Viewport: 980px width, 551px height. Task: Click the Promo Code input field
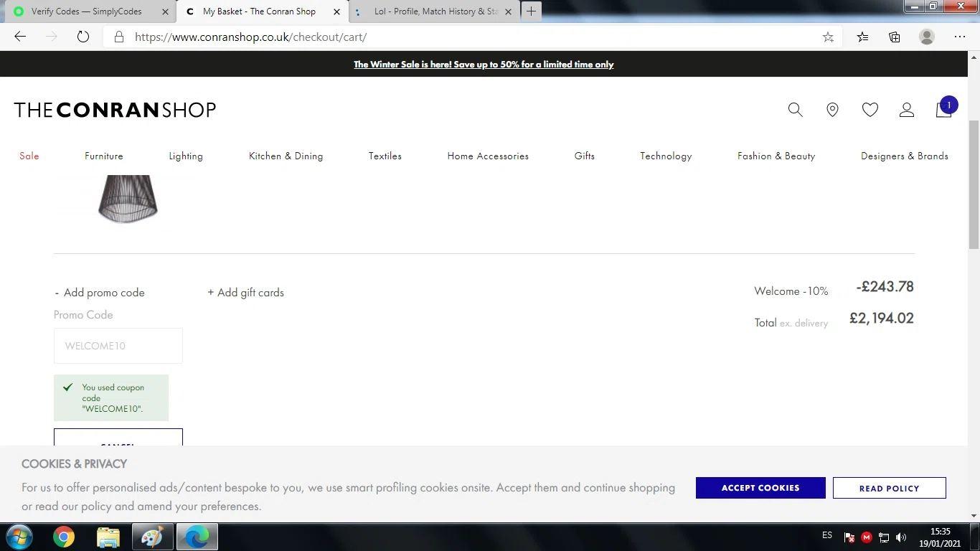(x=118, y=346)
